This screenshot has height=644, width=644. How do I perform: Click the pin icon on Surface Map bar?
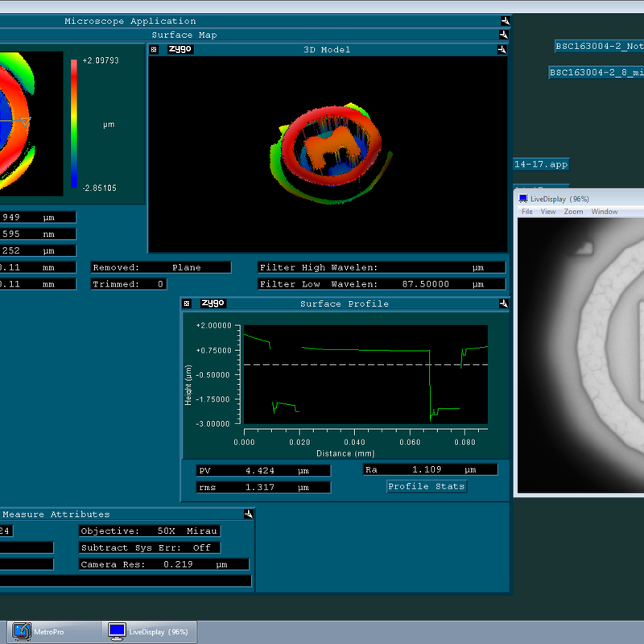pyautogui.click(x=503, y=35)
